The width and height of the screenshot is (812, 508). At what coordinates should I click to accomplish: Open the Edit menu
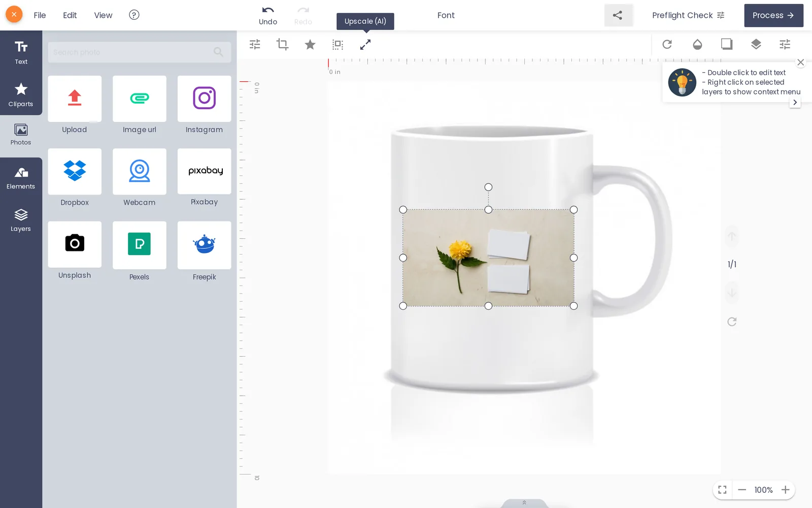70,15
